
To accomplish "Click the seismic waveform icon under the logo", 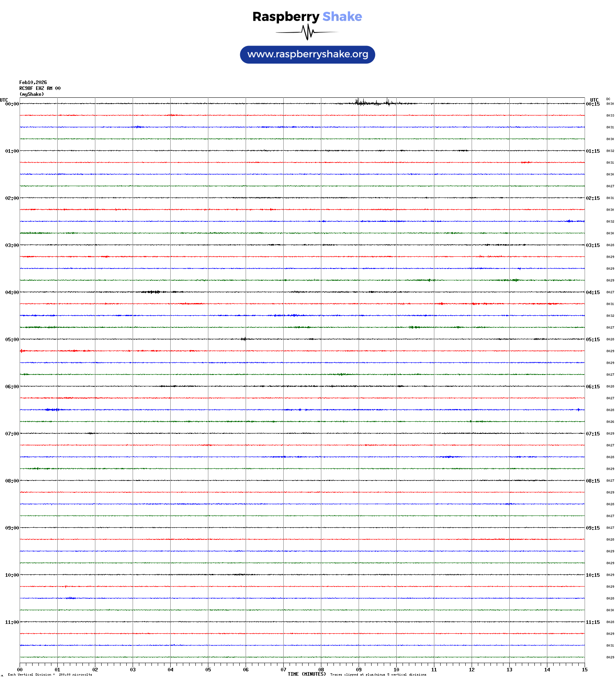I will (307, 32).
